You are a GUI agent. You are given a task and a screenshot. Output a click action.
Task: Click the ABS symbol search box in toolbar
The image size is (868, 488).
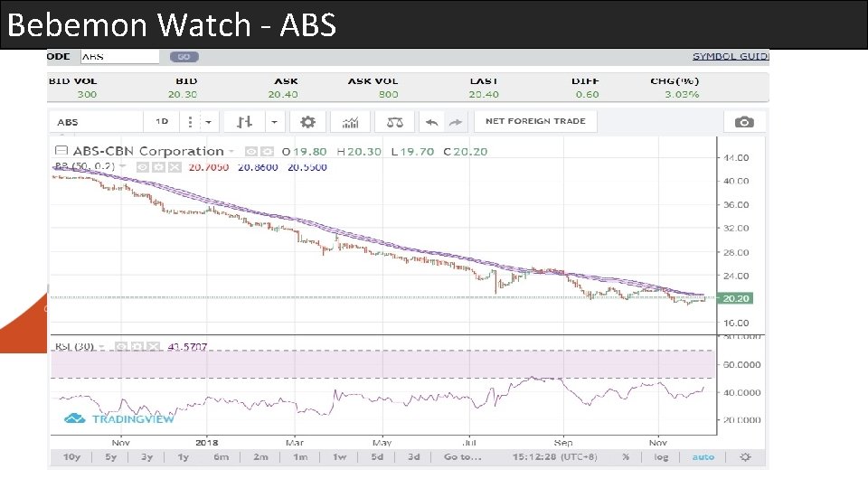(95, 122)
